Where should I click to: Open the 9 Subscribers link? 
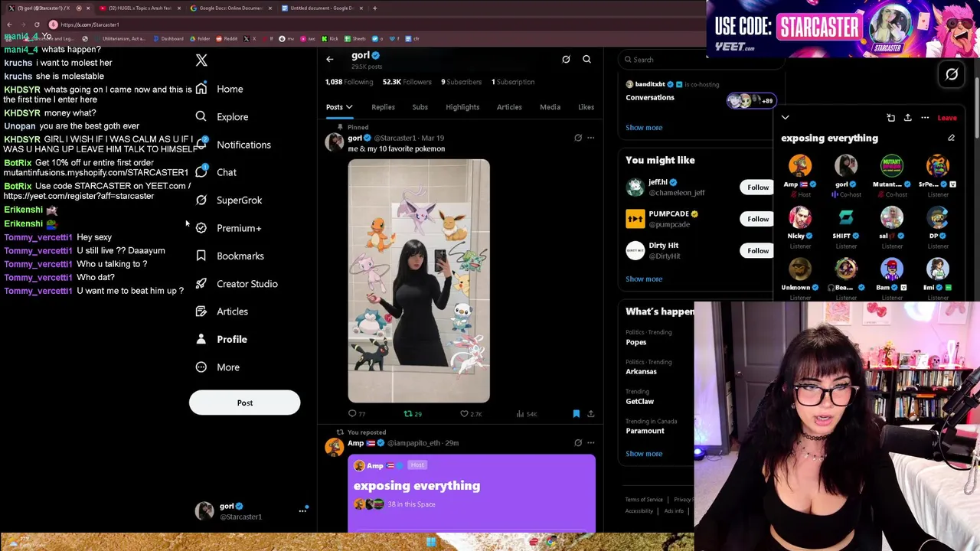point(461,82)
